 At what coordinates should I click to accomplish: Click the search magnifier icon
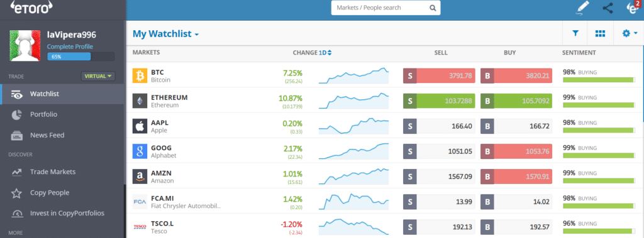433,8
